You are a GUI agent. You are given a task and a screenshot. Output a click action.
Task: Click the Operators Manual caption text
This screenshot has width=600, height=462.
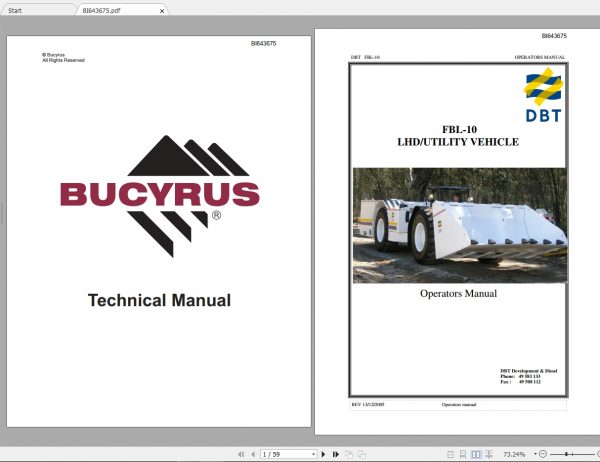pos(458,294)
